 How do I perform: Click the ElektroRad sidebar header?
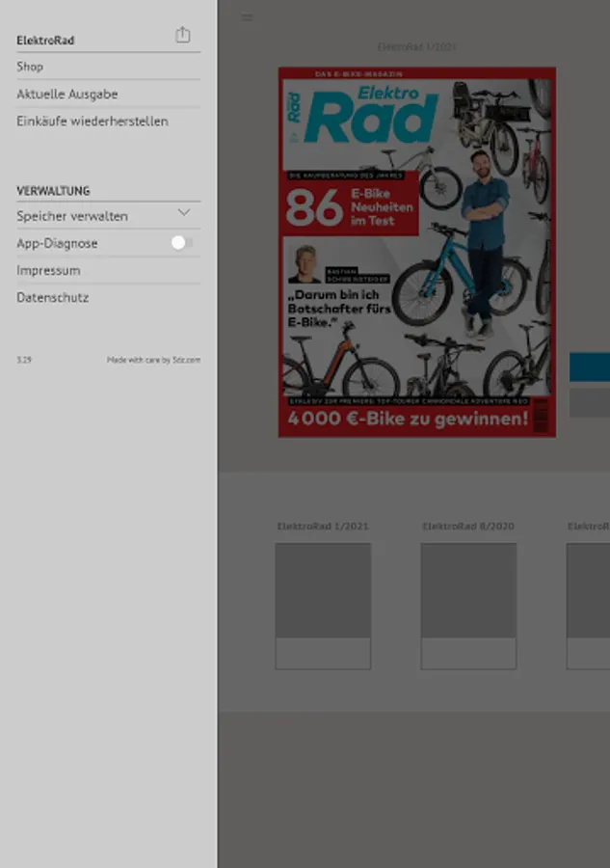pyautogui.click(x=45, y=41)
